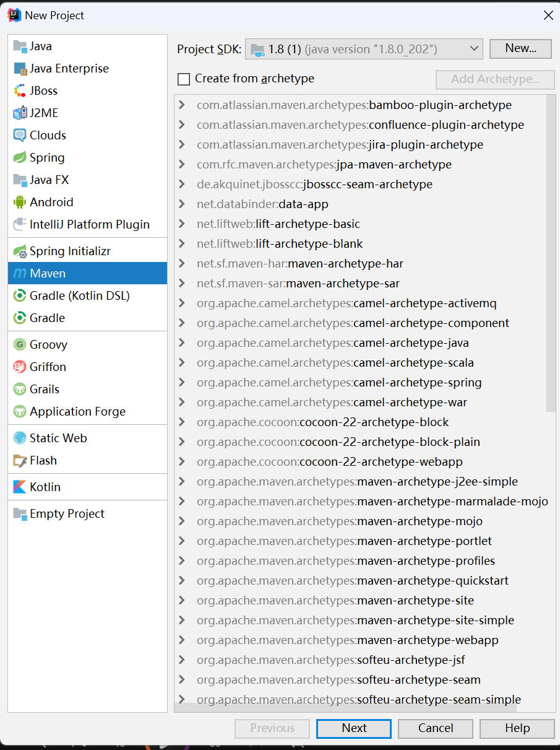Viewport: 560px width, 750px height.
Task: Expand maven-archetype-quickstart node
Action: click(181, 581)
